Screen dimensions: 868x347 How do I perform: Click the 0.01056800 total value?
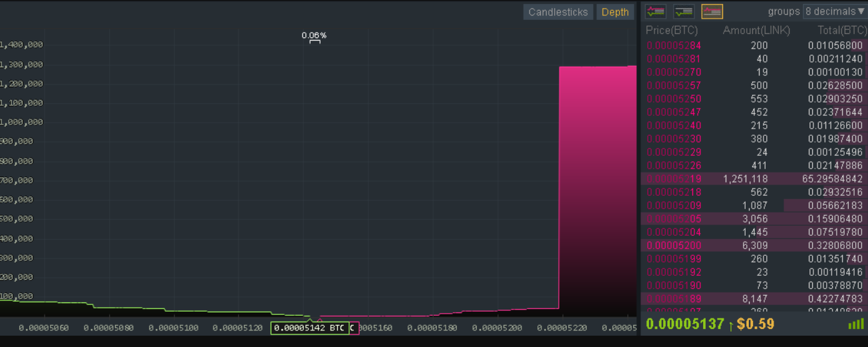[835, 45]
